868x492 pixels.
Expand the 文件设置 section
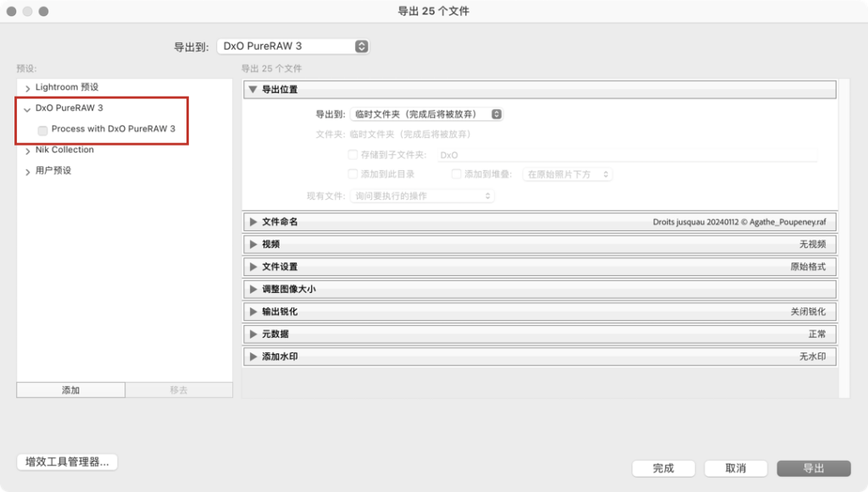(253, 267)
